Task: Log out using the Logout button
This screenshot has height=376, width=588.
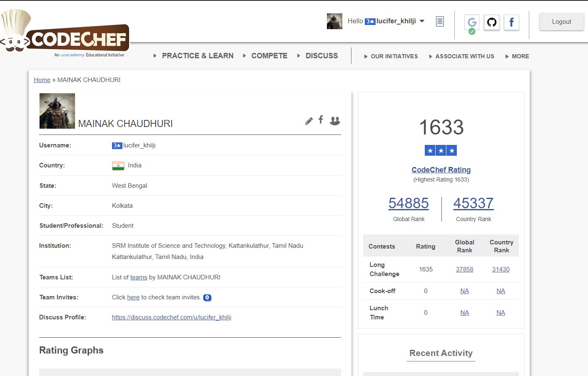Action: [561, 22]
